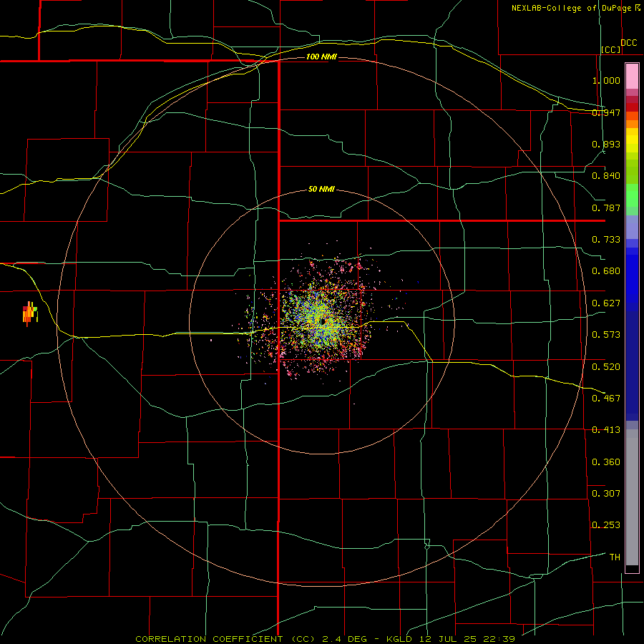This screenshot has height=644, width=644.
Task: Click the 0.360 scale value
Action: pyautogui.click(x=606, y=462)
